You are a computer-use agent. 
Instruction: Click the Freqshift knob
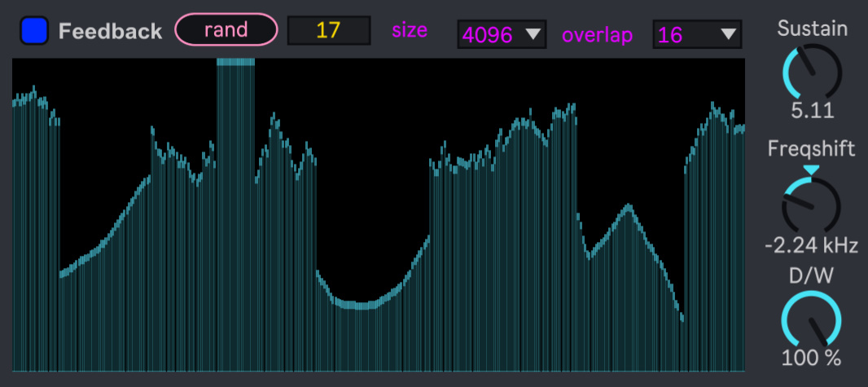(x=811, y=205)
